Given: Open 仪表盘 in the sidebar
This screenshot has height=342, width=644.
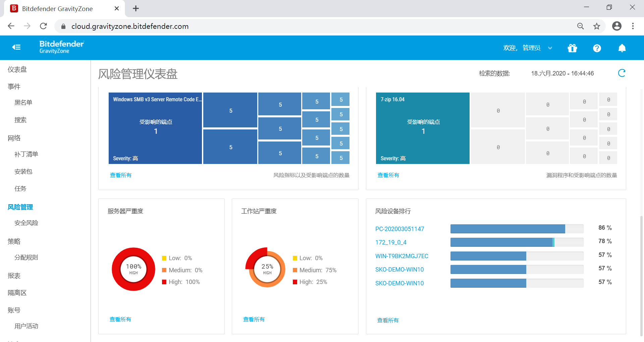Looking at the screenshot, I should (17, 69).
